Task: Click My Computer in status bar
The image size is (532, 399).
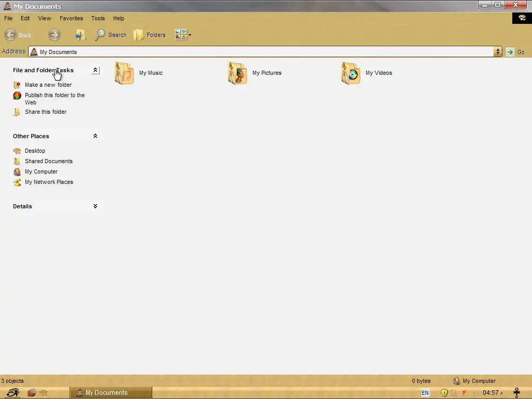Action: (475, 381)
